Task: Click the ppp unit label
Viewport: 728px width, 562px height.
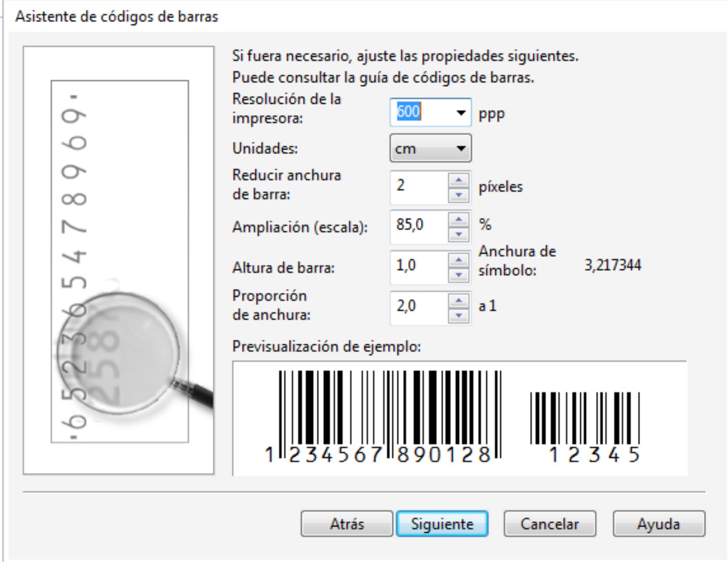Action: (x=491, y=114)
